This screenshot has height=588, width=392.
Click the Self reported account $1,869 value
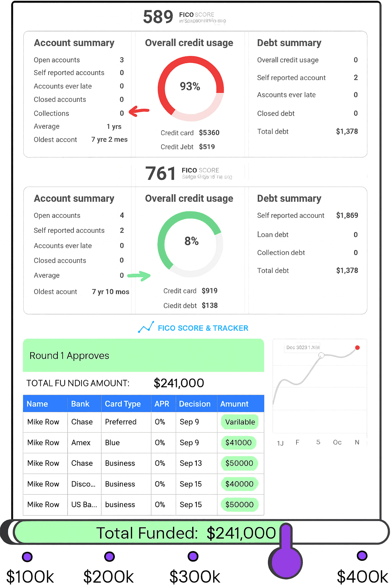[347, 215]
